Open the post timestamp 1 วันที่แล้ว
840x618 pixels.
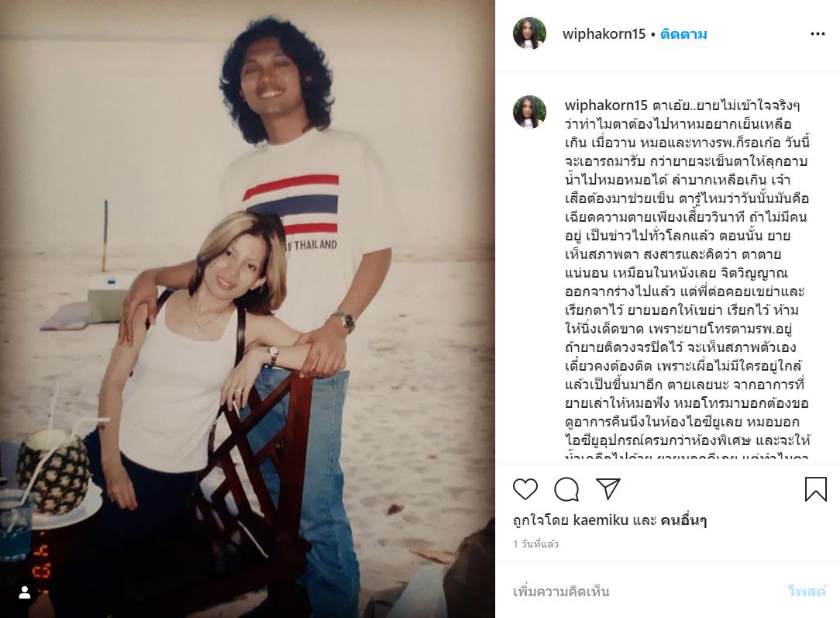coord(535,544)
